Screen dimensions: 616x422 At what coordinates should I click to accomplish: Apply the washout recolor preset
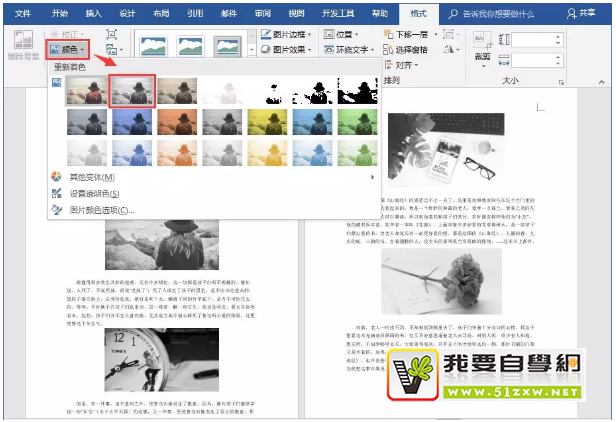coord(221,90)
